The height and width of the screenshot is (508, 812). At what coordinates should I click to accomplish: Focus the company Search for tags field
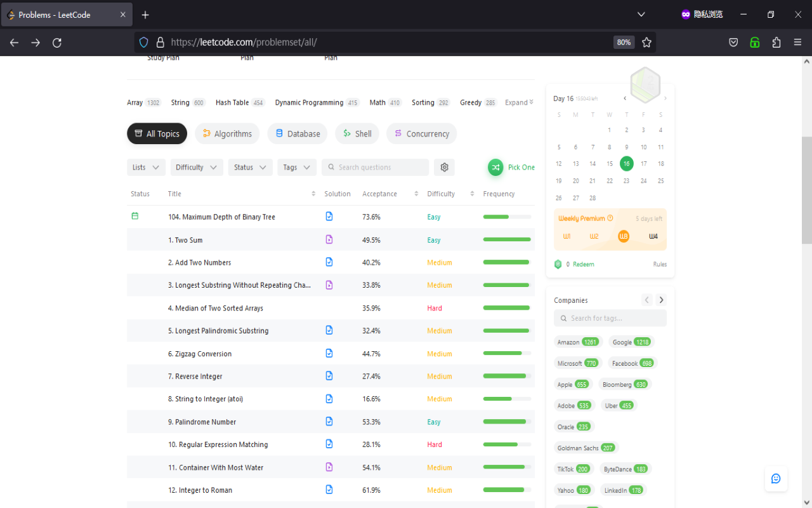click(610, 318)
